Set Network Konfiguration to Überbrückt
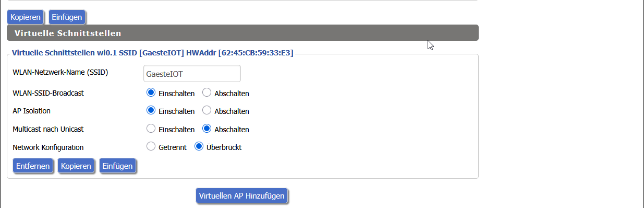This screenshot has height=208, width=644. (199, 147)
